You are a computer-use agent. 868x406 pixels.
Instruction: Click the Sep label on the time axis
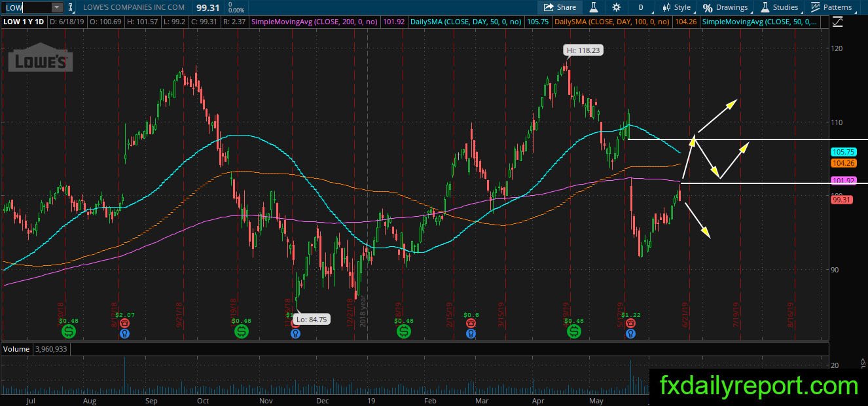(151, 400)
